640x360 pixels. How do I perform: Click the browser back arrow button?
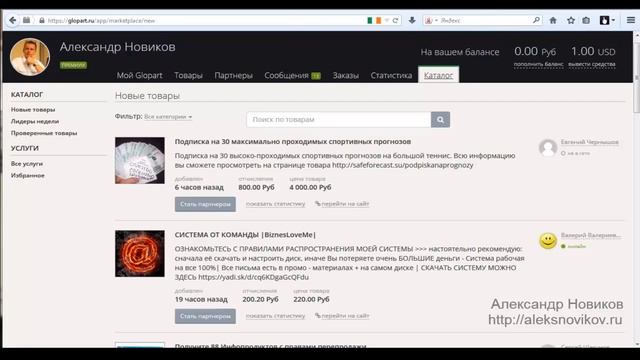(x=13, y=20)
